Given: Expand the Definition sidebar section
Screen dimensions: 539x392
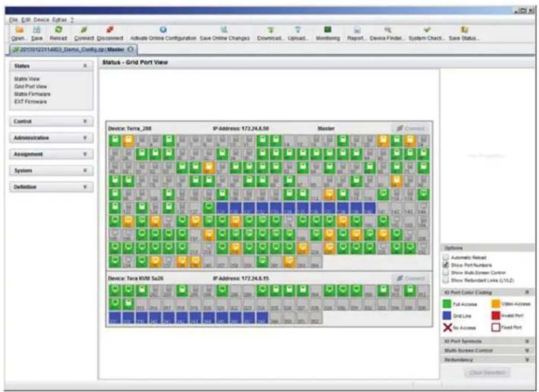Looking at the screenshot, I should [x=85, y=187].
